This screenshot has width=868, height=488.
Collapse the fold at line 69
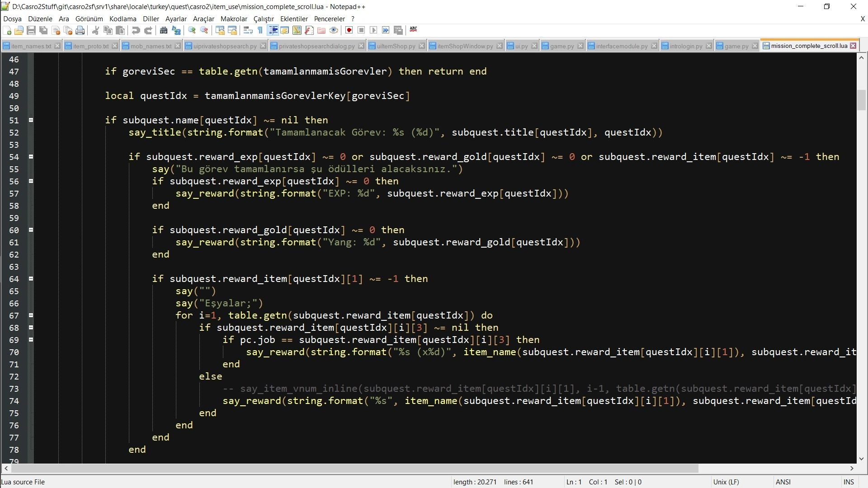(31, 340)
